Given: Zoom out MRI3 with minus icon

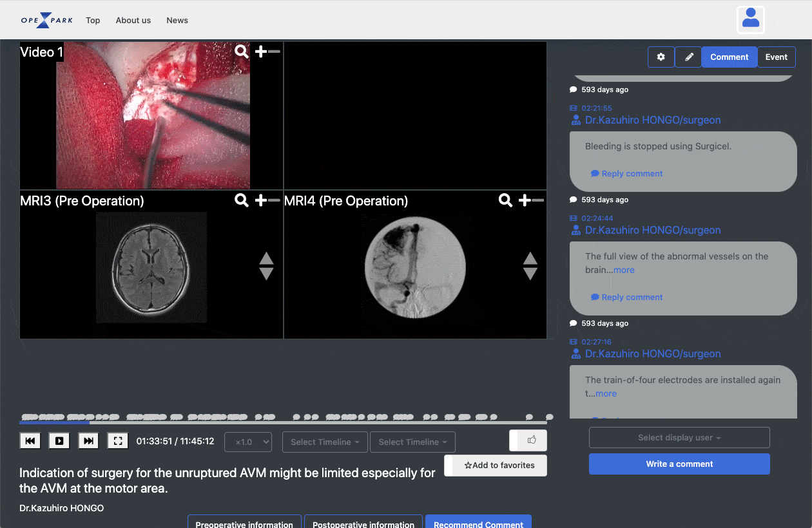Looking at the screenshot, I should pos(275,200).
